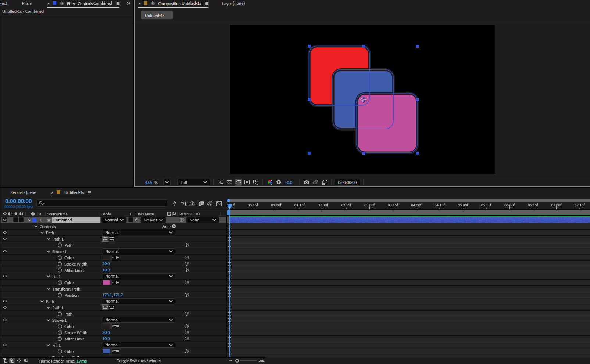Toggle the transparency grid in viewer
Image resolution: width=590 pixels, height=364 pixels.
[229, 183]
